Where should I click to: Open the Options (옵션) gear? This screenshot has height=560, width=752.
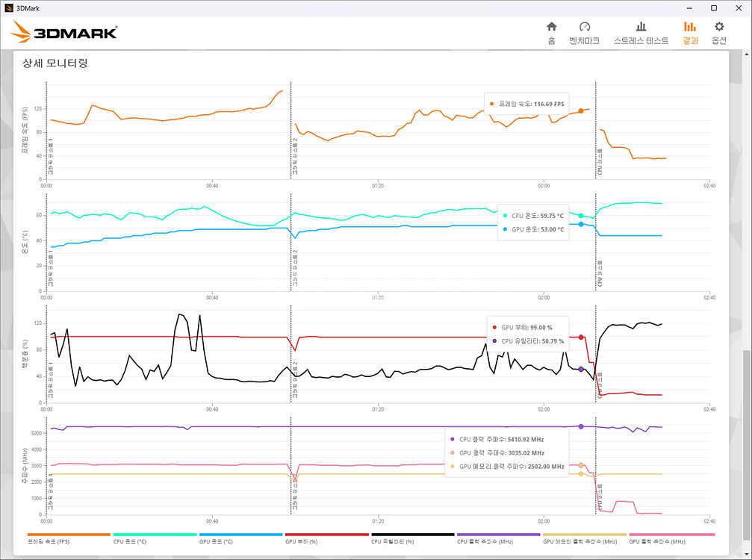tap(719, 33)
